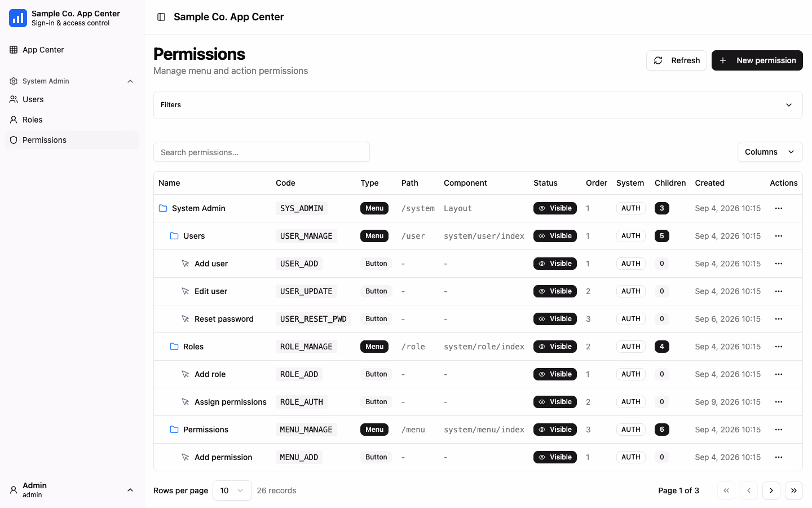The height and width of the screenshot is (508, 812).
Task: Toggle the sidebar panel icon
Action: click(x=161, y=17)
